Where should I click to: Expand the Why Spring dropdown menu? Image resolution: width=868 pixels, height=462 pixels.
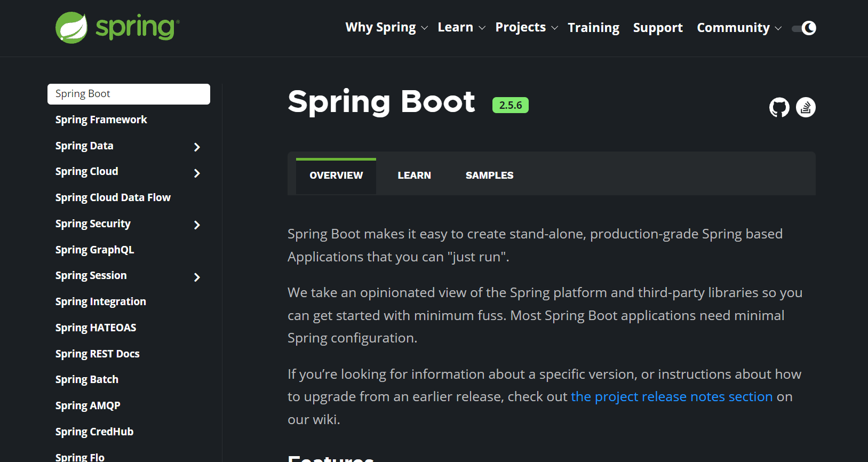point(387,27)
